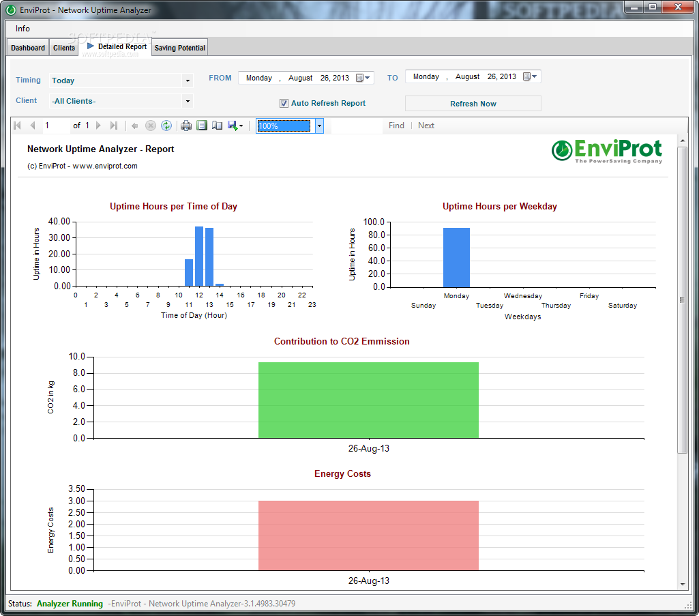Click the Uptime Hours per Weekday title

pos(500,207)
